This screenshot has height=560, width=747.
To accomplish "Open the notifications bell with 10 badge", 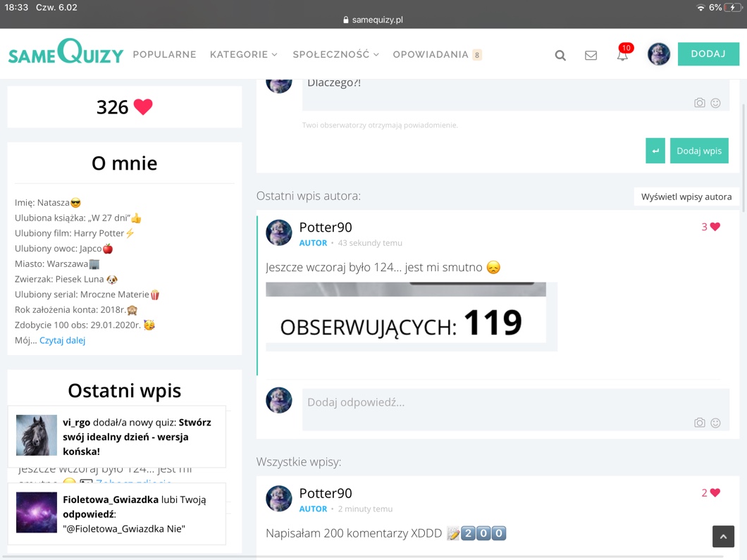I will click(x=623, y=54).
